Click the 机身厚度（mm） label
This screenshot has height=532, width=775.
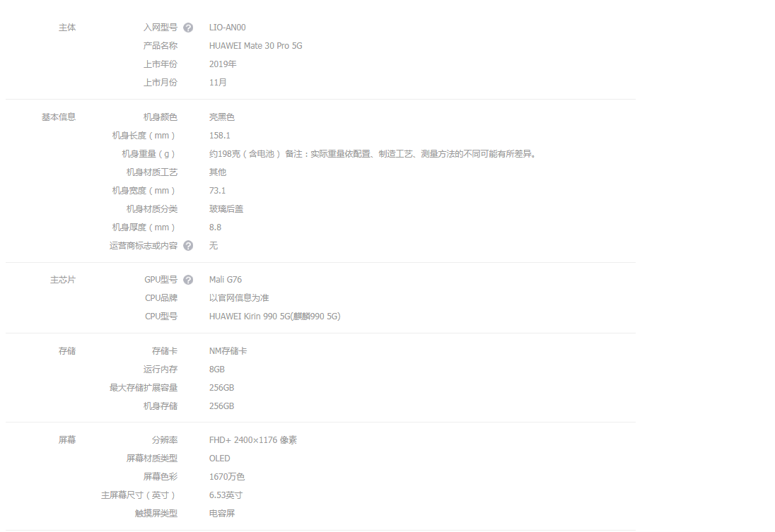pyautogui.click(x=144, y=227)
